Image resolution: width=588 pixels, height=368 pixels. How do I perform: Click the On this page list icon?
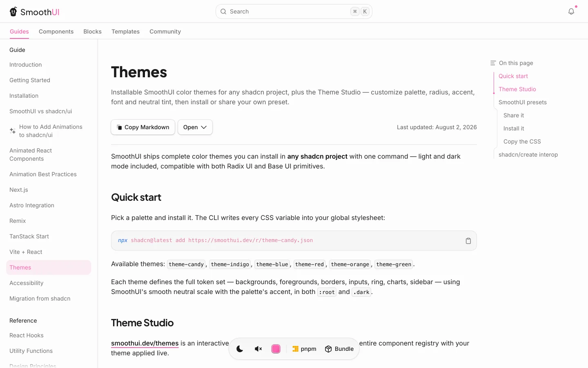[x=493, y=63]
